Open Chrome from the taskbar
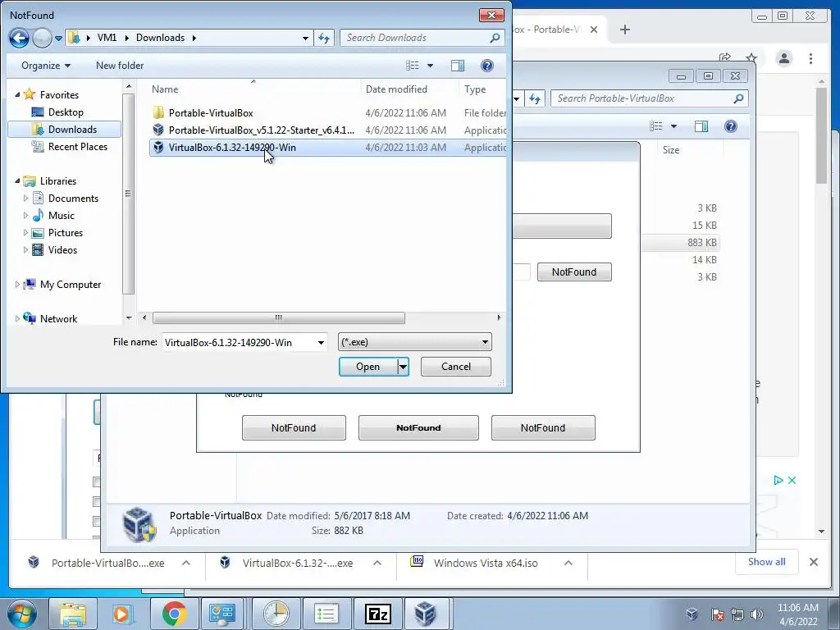 coord(174,614)
